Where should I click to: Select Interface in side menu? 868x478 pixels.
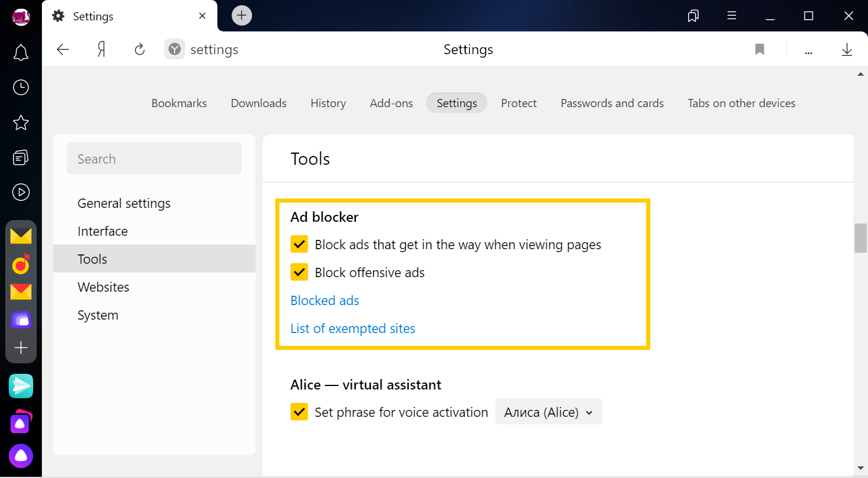pyautogui.click(x=154, y=231)
